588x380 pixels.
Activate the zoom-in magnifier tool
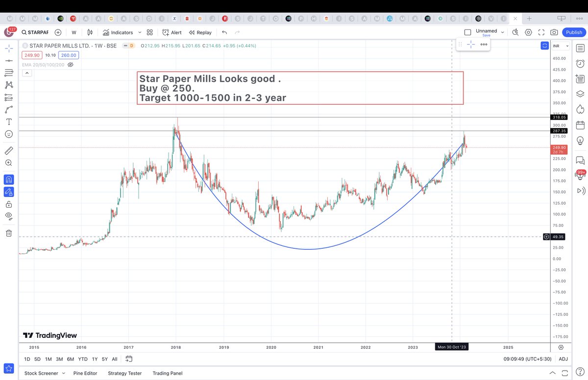click(9, 163)
